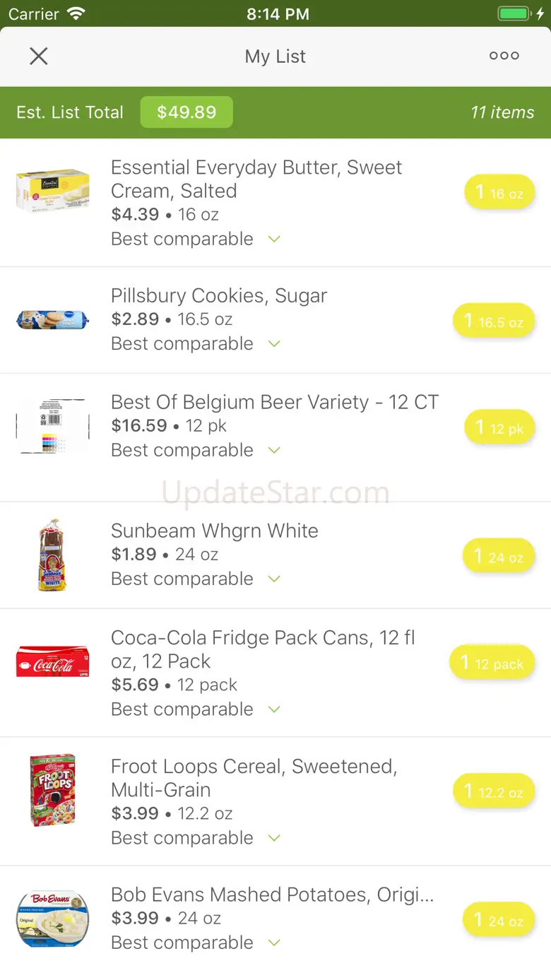Adjust the 12 pk beer quantity badge

click(x=499, y=427)
